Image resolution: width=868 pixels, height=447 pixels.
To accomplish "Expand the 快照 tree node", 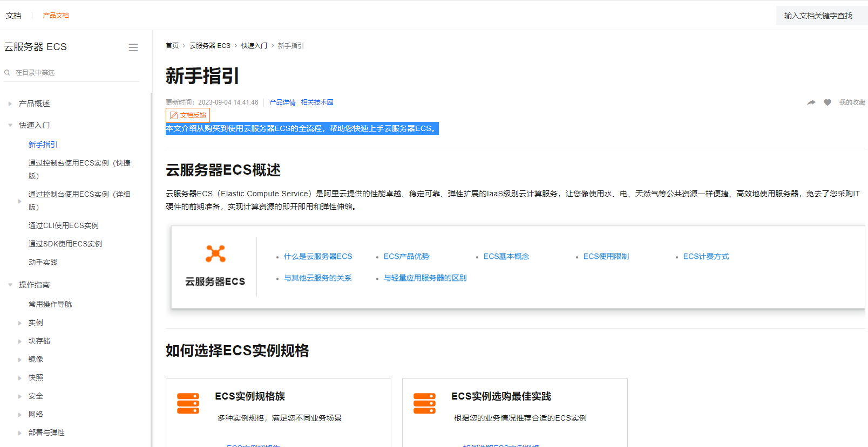I will [x=19, y=378].
